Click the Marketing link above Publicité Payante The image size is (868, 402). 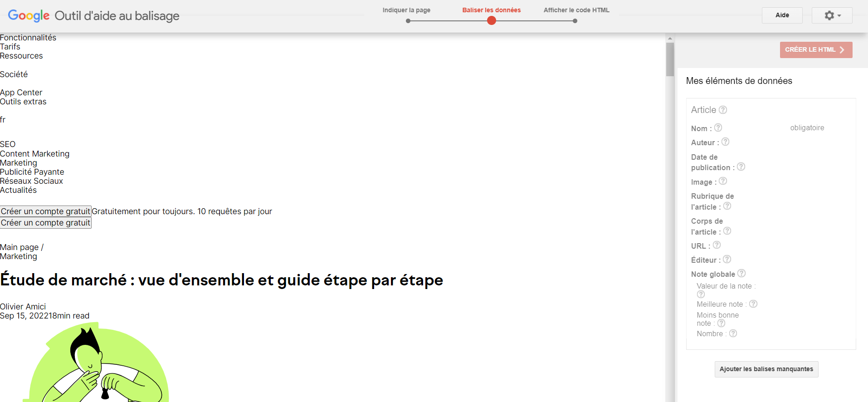point(19,163)
